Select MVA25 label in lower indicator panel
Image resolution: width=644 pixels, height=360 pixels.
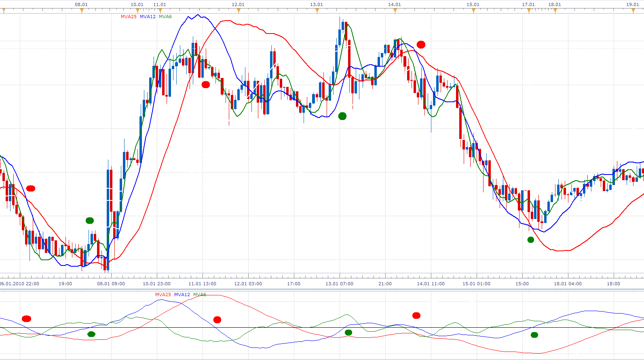click(x=163, y=295)
